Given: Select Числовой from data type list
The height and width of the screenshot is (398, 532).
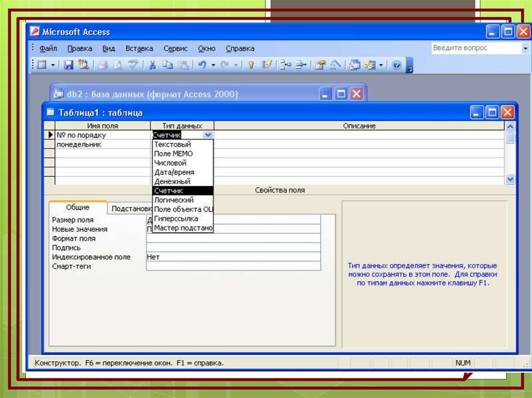Looking at the screenshot, I should point(170,163).
